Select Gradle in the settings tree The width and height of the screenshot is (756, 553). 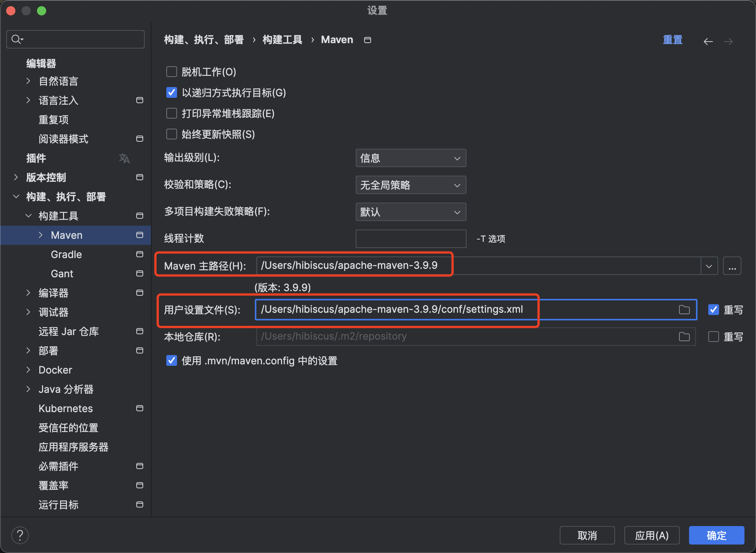(x=66, y=255)
